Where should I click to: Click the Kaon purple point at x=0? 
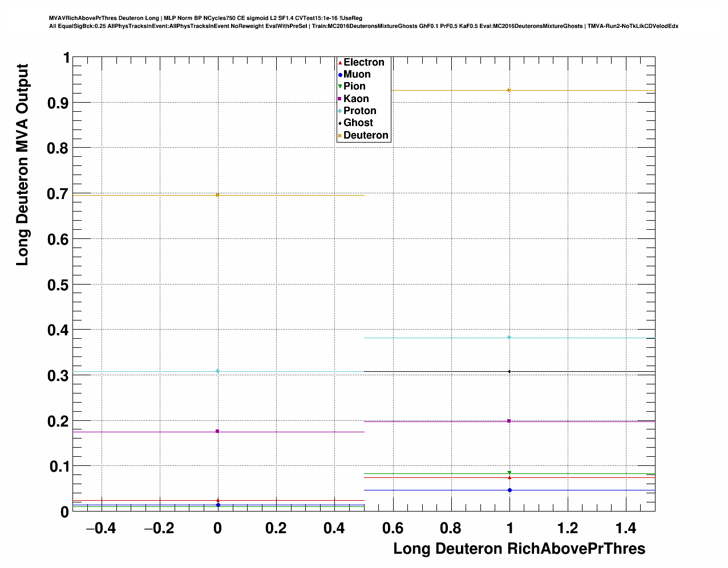pos(217,431)
